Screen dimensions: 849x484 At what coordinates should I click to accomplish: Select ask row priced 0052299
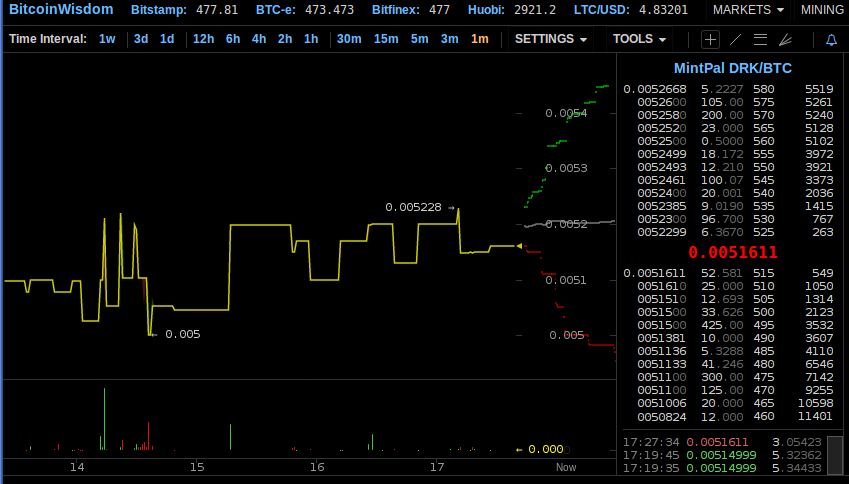click(728, 232)
